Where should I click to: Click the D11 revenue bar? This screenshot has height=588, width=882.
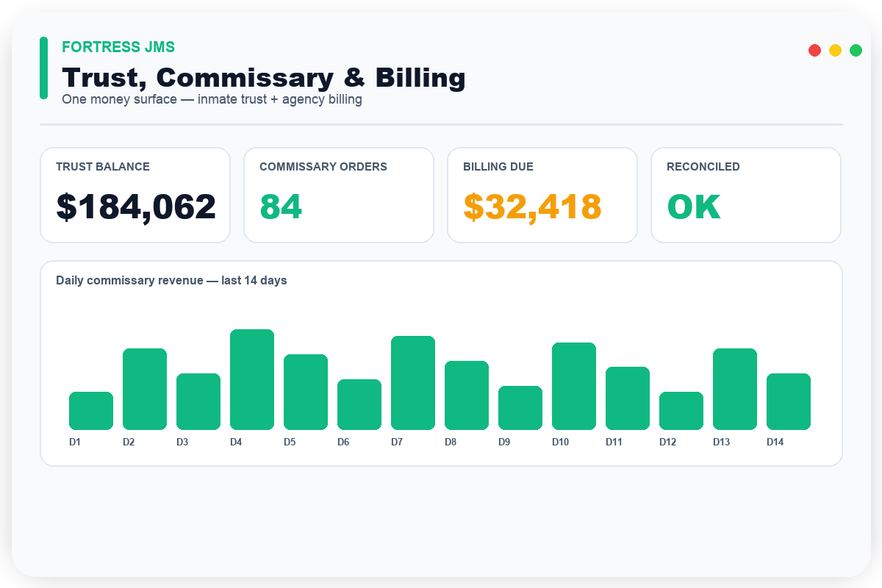point(628,398)
